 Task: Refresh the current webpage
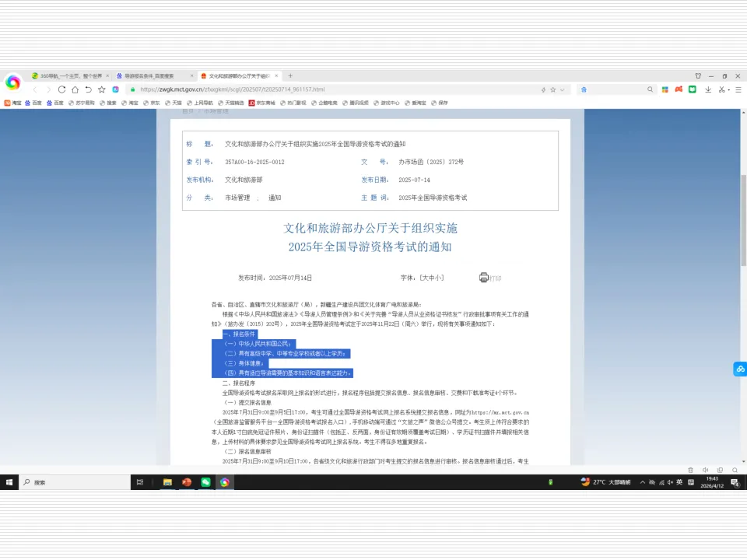[x=61, y=89]
